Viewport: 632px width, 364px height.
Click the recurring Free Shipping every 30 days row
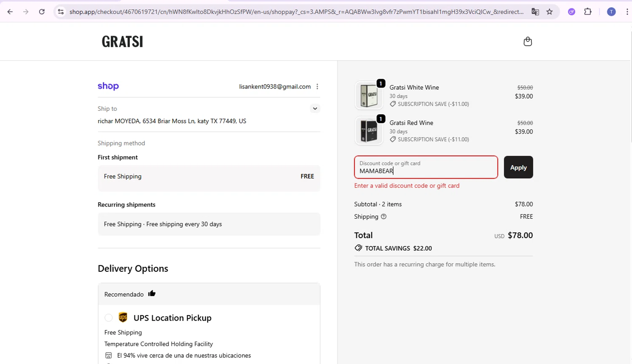209,224
